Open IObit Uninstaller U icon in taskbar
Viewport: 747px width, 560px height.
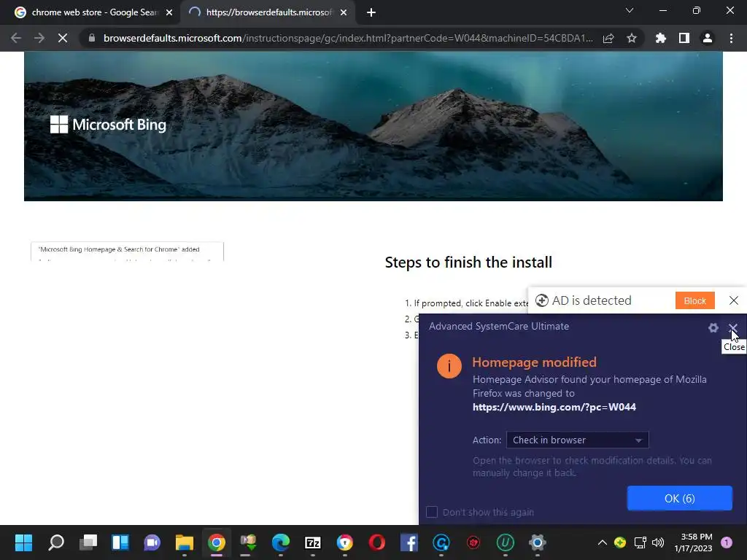tap(505, 542)
